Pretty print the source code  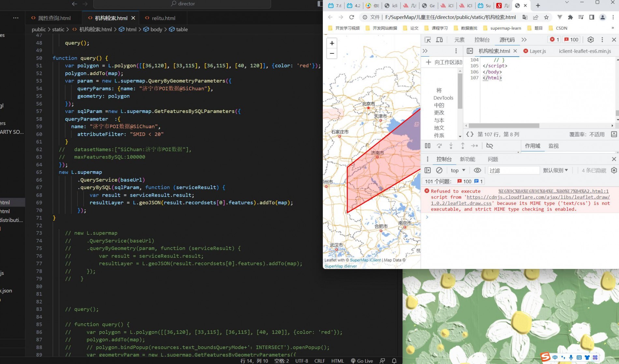click(470, 134)
